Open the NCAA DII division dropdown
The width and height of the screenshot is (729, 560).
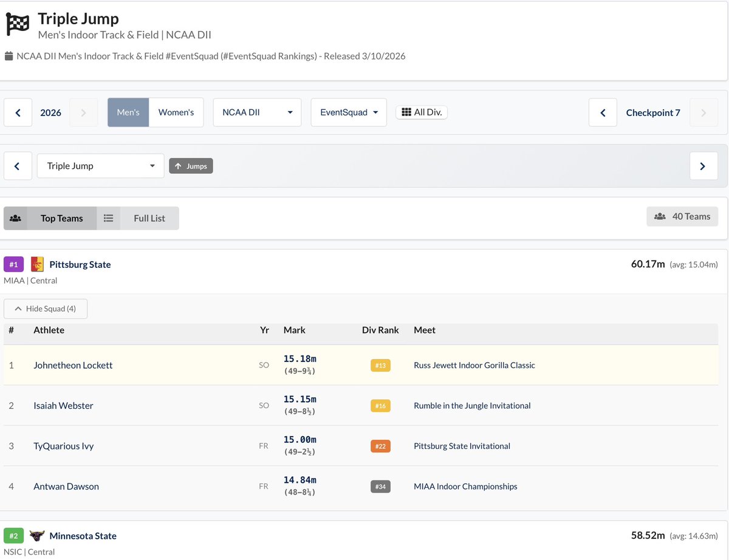(x=257, y=112)
